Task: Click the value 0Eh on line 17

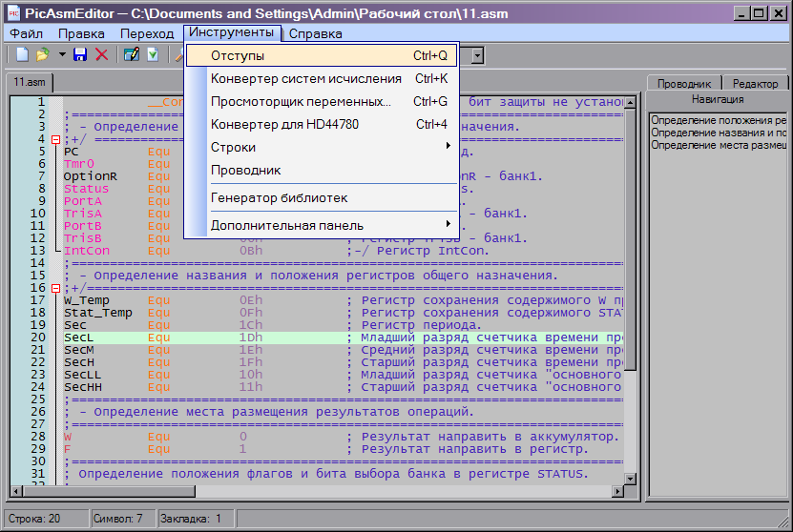Action: [x=250, y=300]
